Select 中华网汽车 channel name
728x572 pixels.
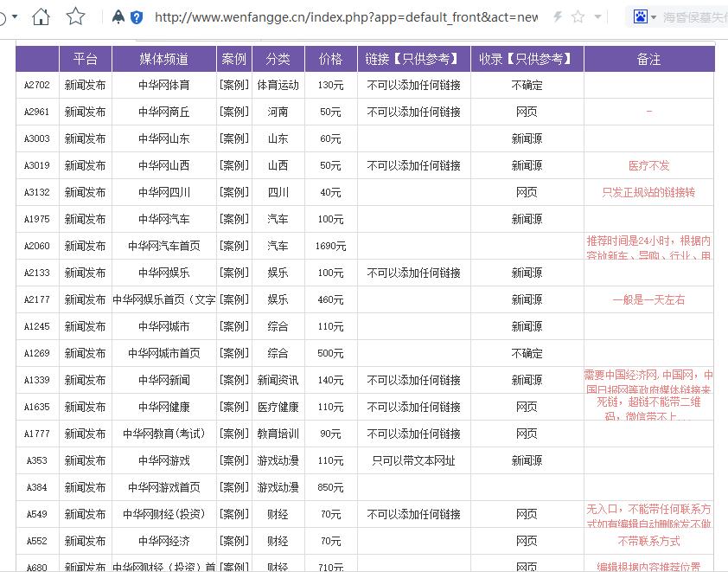pyautogui.click(x=164, y=219)
